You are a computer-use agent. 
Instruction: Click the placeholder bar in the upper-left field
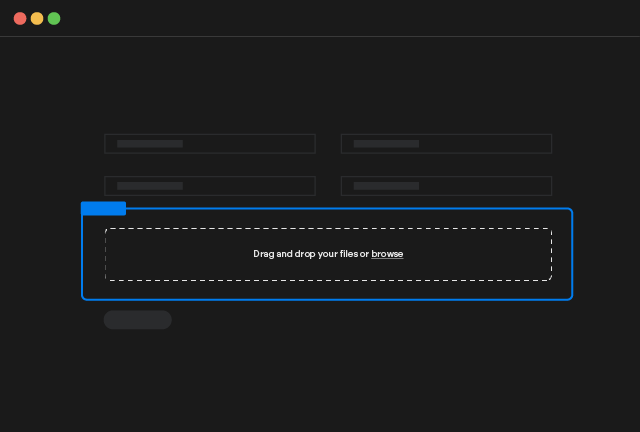(150, 144)
